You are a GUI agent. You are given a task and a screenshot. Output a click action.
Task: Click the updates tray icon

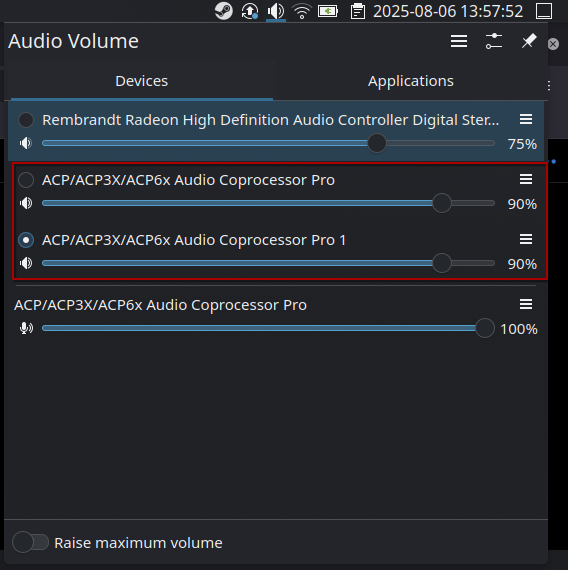[250, 11]
